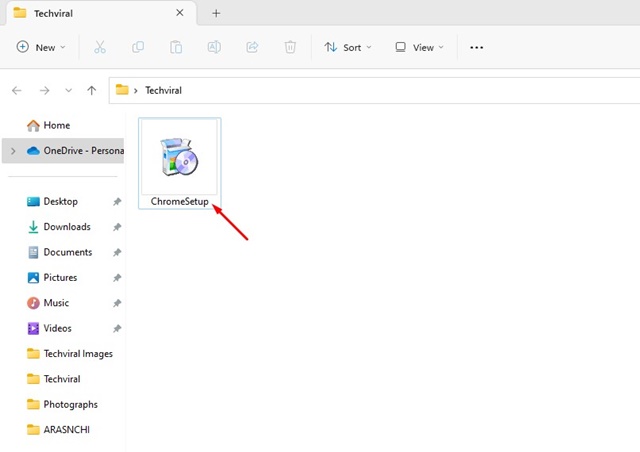Expand the OneDrive - Personal tree node

(13, 151)
